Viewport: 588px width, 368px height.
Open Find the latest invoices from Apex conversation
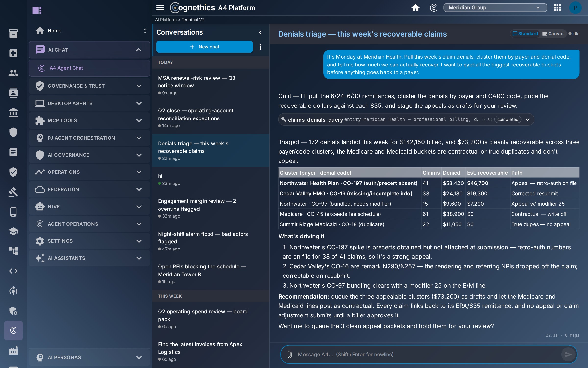[211, 352]
